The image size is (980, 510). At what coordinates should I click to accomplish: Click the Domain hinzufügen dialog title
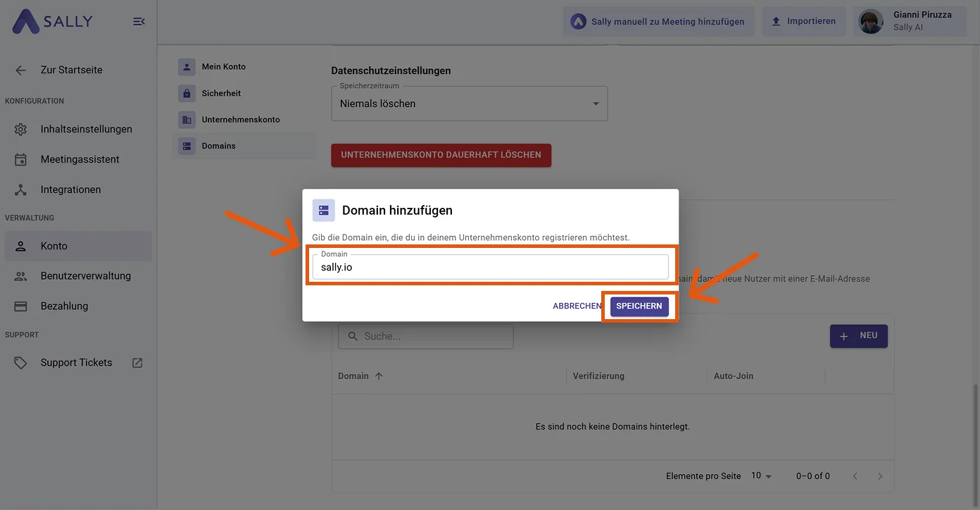click(397, 211)
